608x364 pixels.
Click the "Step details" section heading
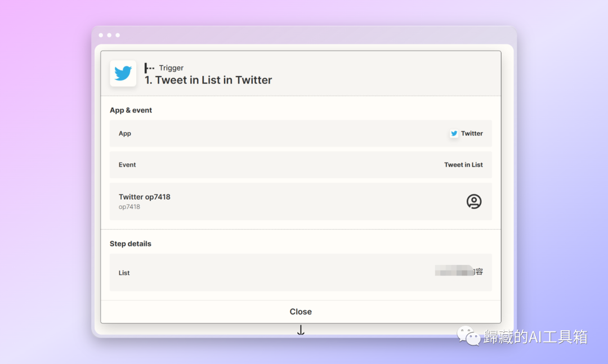[130, 244]
